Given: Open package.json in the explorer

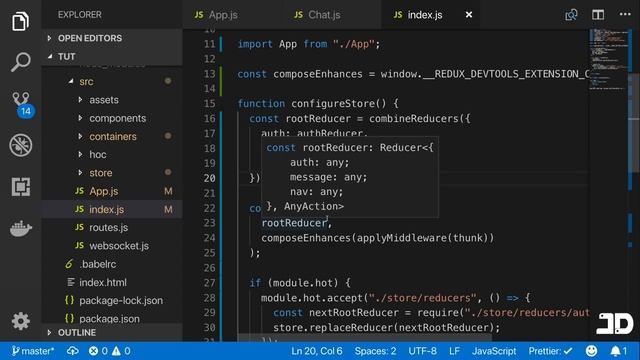Looking at the screenshot, I should pos(112,318).
